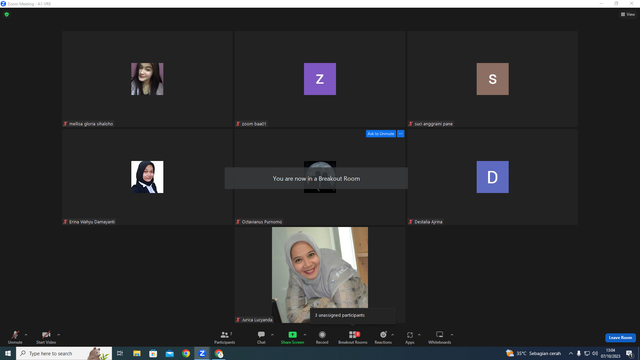
Task: Click the microphone icon in system tray
Action: 578,353
